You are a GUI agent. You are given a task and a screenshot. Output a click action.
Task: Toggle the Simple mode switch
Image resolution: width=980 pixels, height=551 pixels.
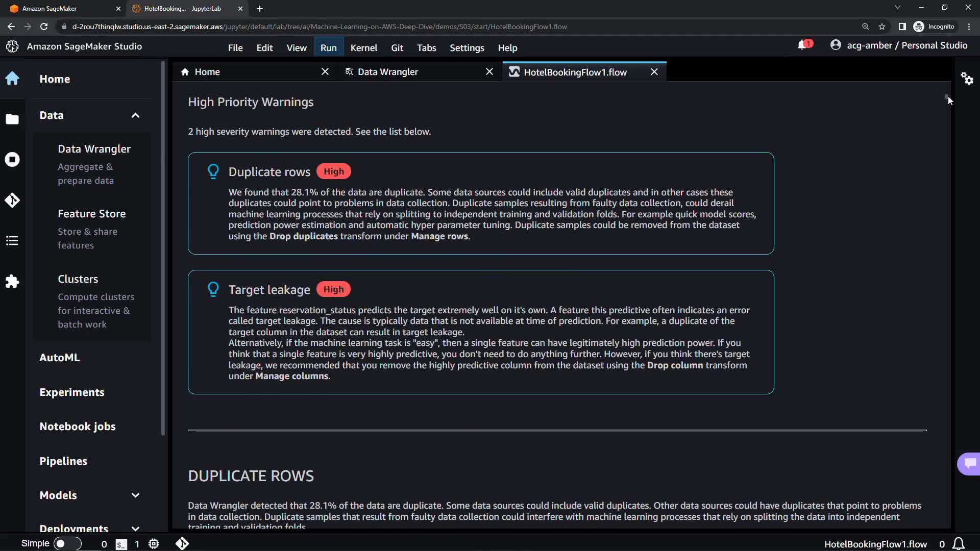coord(67,543)
